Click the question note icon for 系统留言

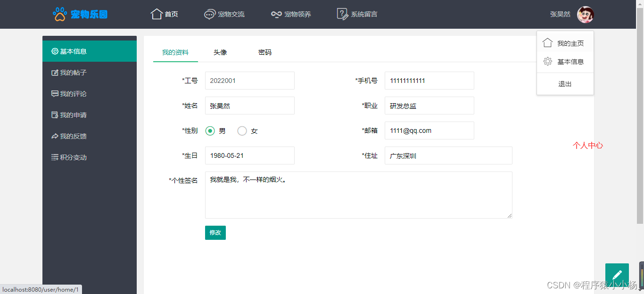click(x=343, y=14)
